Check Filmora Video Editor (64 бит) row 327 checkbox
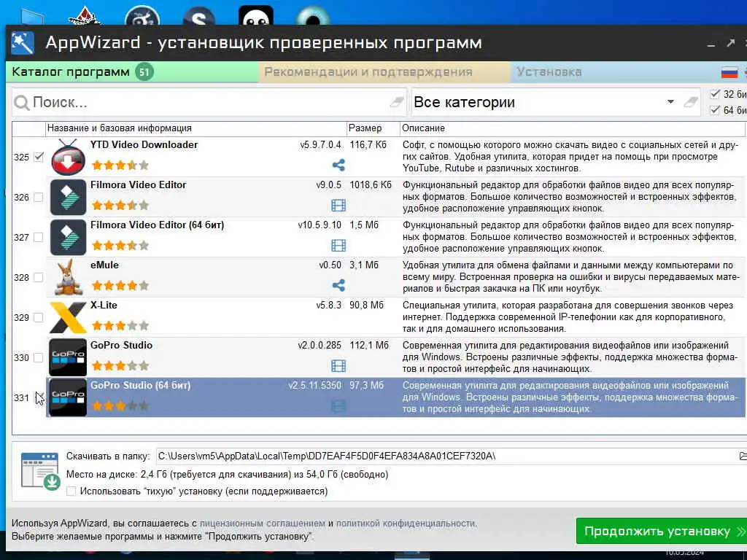Screen dimensions: 747x560 point(39,237)
